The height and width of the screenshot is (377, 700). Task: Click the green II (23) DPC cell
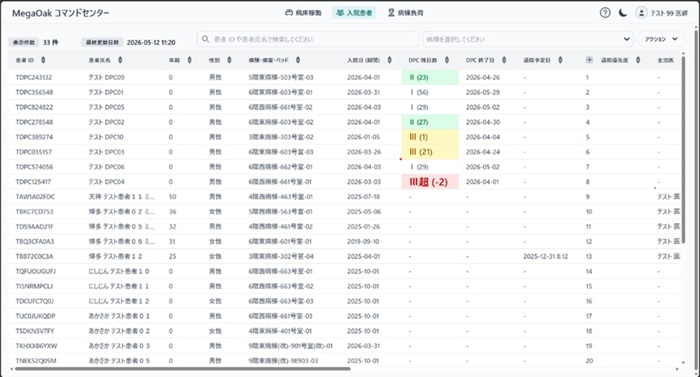tap(430, 77)
